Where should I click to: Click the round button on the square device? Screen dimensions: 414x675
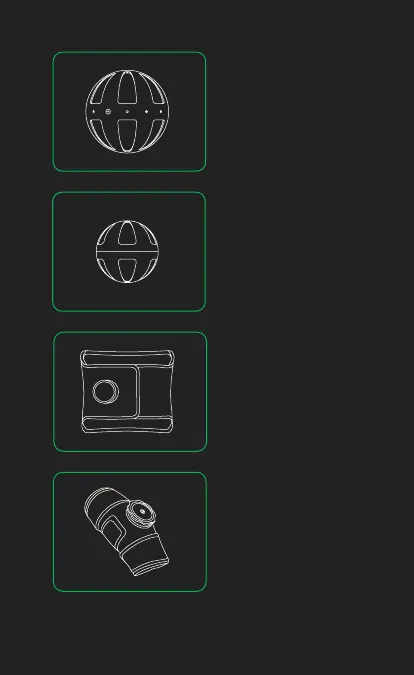[106, 391]
